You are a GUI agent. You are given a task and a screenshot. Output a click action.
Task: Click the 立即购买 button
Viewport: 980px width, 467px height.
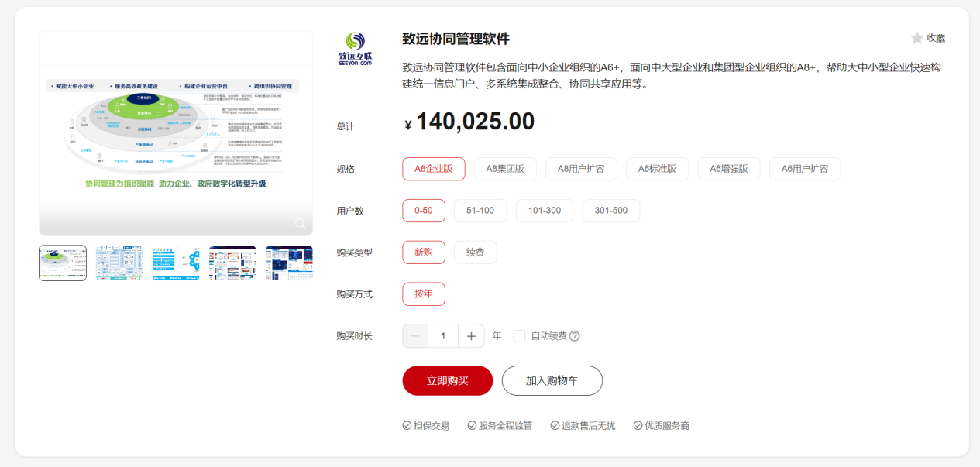[447, 380]
